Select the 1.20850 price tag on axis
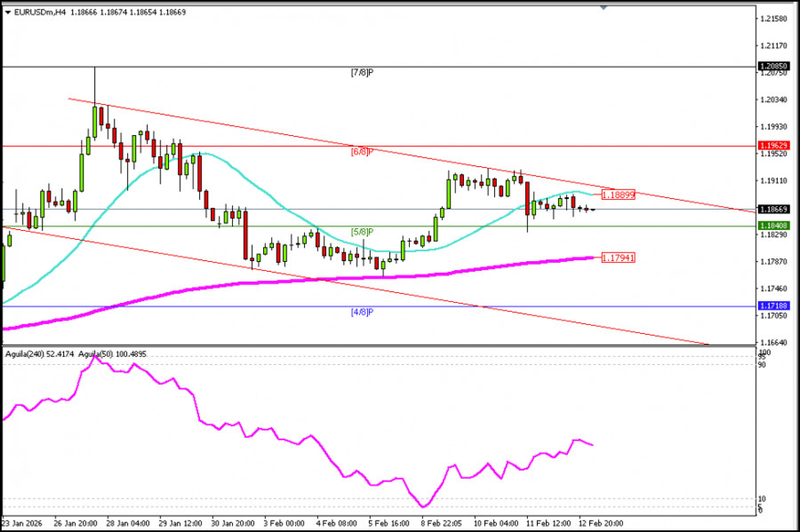The height and width of the screenshot is (532, 800). (774, 67)
